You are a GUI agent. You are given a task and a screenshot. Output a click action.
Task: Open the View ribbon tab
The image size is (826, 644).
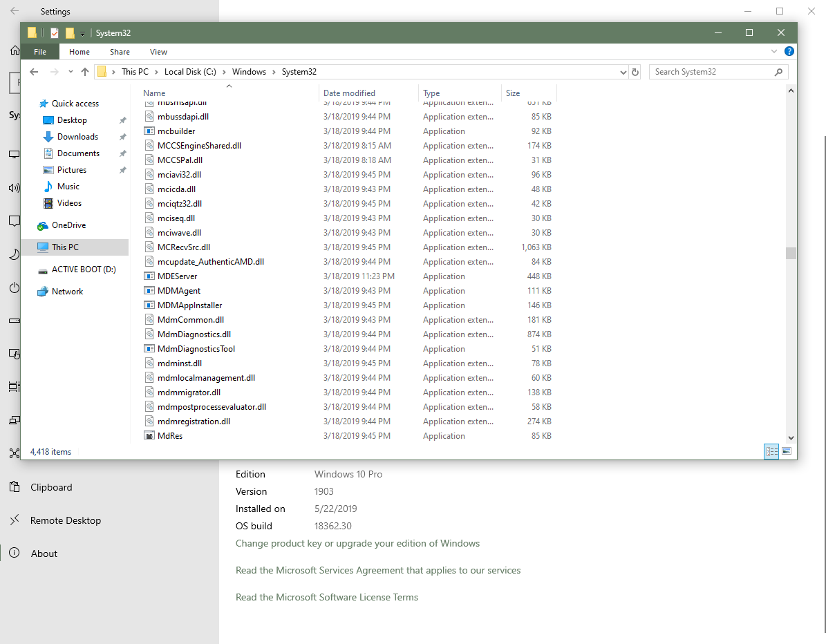[x=158, y=52]
